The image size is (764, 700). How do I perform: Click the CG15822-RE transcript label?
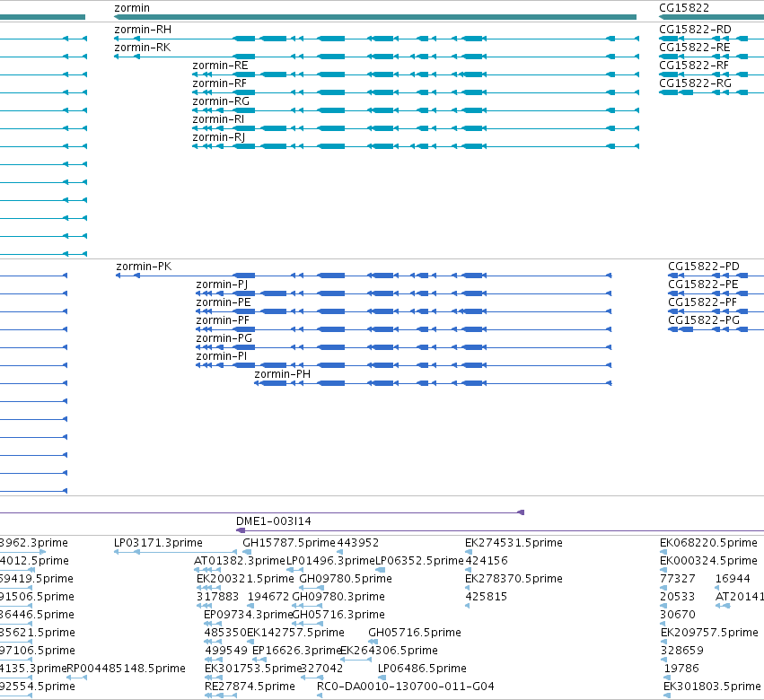coord(695,48)
